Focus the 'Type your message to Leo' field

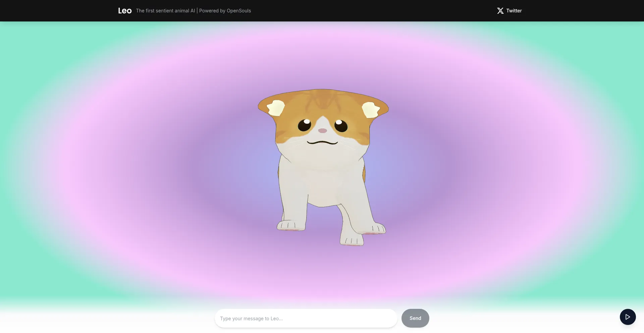(x=306, y=318)
